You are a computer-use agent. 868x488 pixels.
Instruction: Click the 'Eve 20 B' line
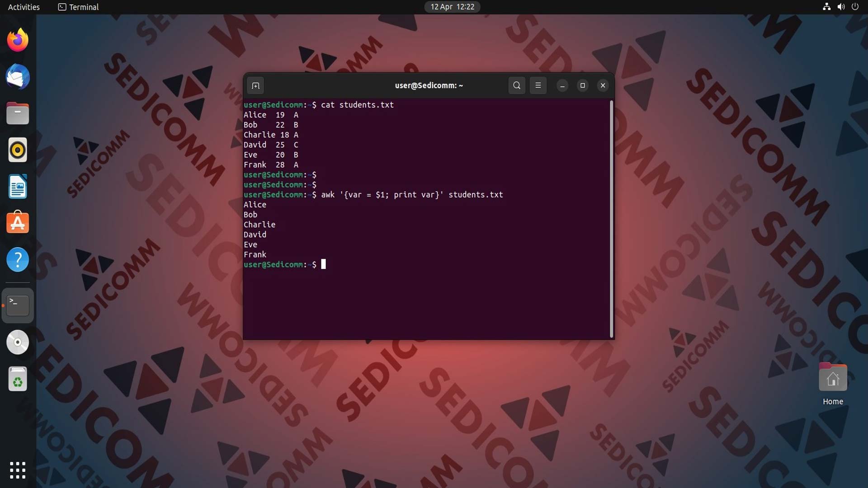271,155
